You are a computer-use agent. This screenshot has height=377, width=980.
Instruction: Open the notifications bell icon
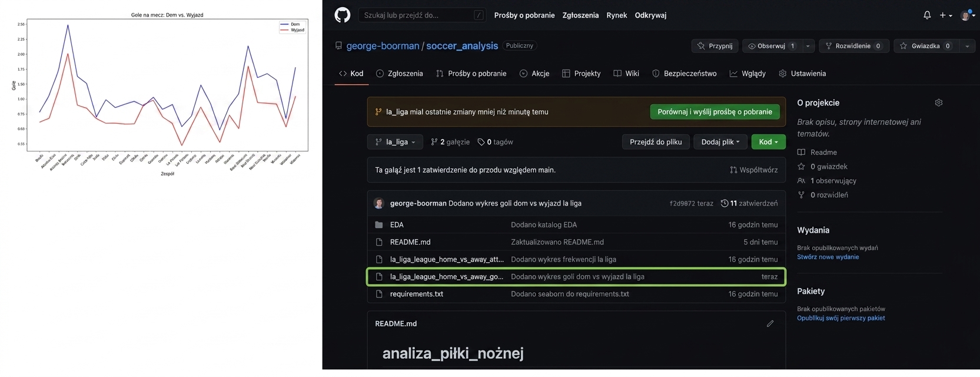927,15
